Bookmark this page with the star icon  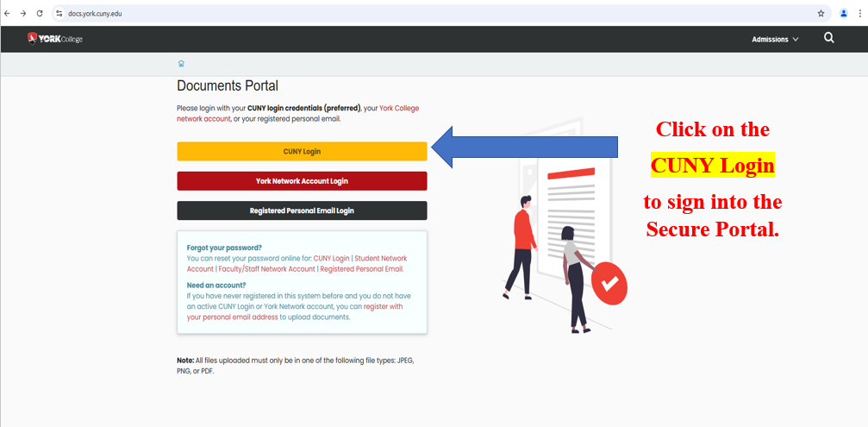821,13
